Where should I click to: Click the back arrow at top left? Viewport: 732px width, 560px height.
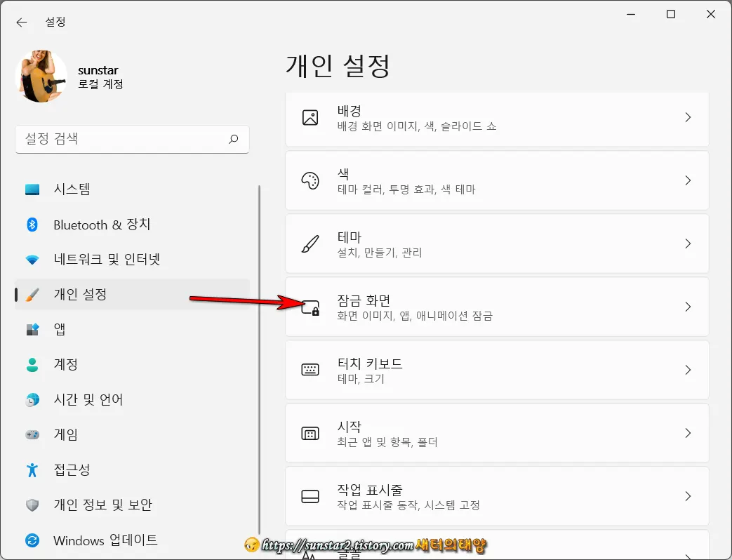click(x=21, y=22)
